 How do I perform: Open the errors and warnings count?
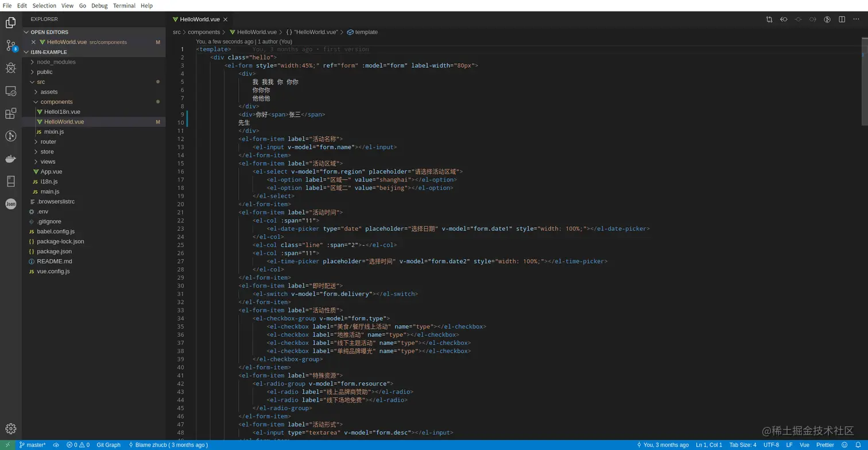tap(78, 445)
